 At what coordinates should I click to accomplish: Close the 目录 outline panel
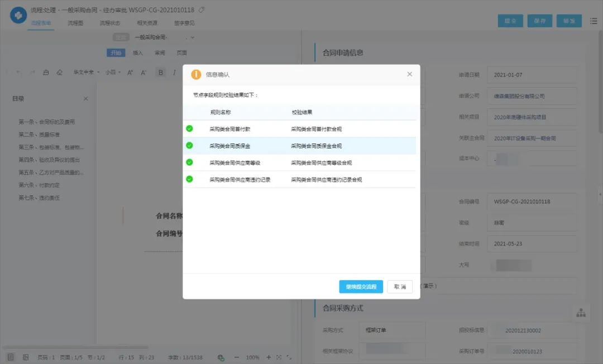coord(86,99)
